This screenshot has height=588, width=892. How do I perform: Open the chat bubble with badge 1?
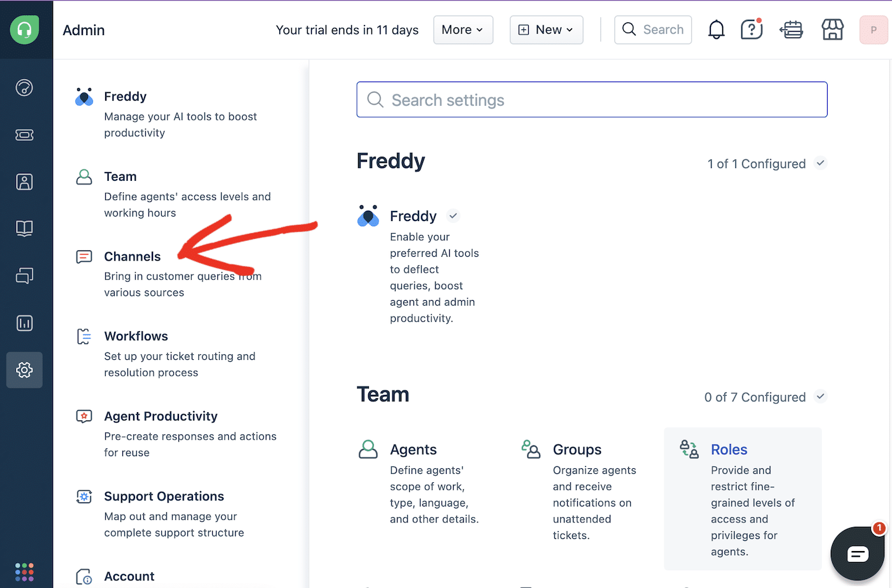point(857,553)
